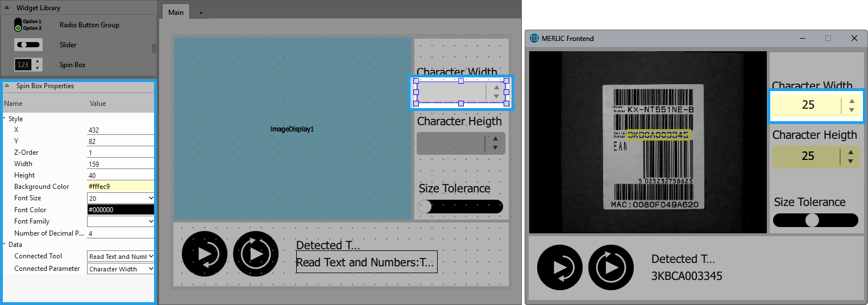Viewport: 868px width, 305px height.
Task: Click the Size Tolerance slider in Frontend
Action: tap(815, 220)
